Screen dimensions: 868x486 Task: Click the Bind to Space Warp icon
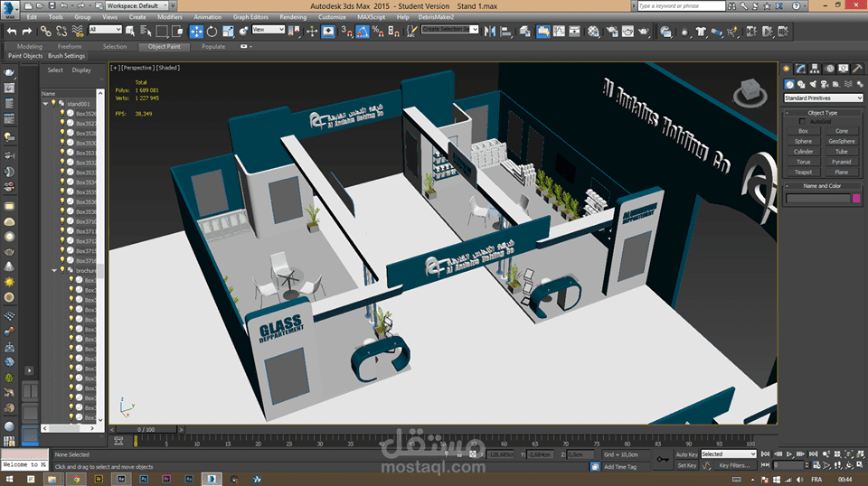[78, 32]
